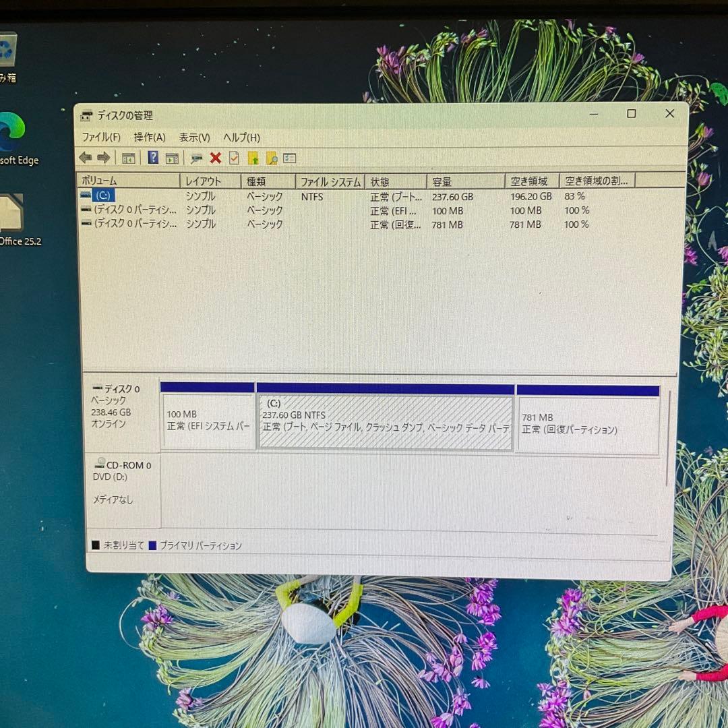The height and width of the screenshot is (728, 728).
Task: Click the checkmark-page toolbar icon
Action: point(233,158)
